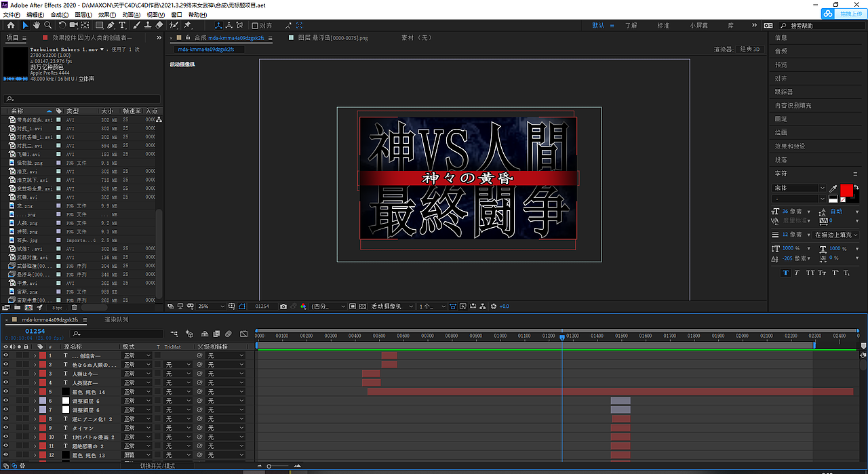868x474 pixels.
Task: Choose the Hand tool
Action: tap(36, 25)
